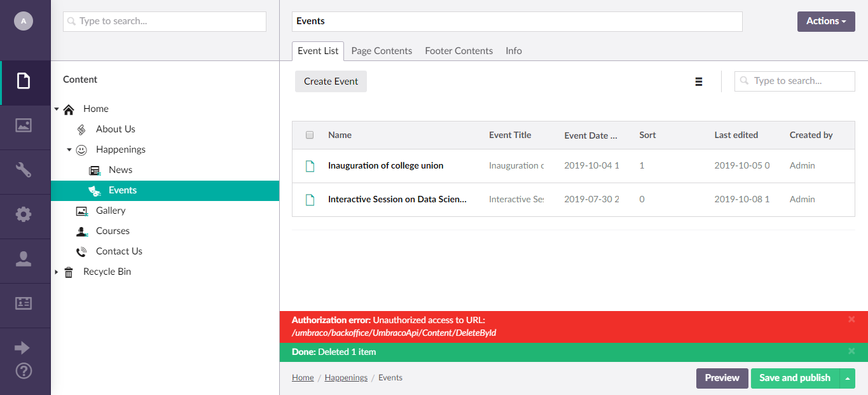Open the Media section icon
Viewport: 868px width, 395px height.
click(24, 125)
